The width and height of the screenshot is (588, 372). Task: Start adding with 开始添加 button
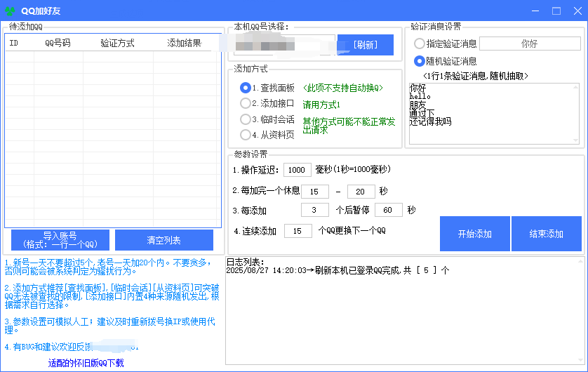(x=474, y=234)
